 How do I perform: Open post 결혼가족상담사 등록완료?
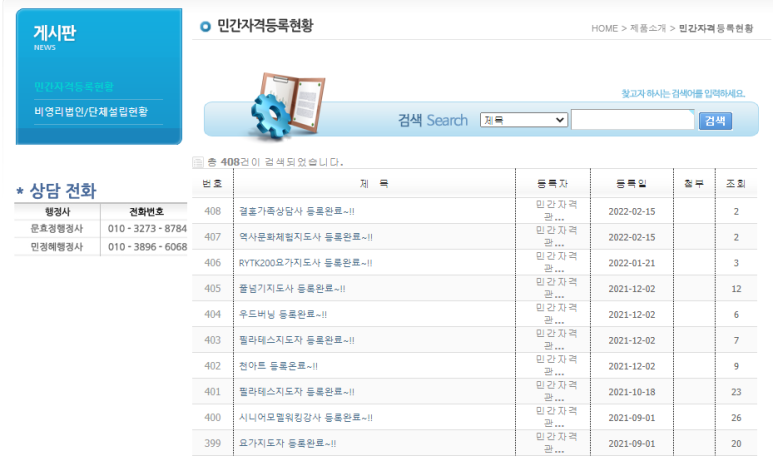click(x=297, y=212)
